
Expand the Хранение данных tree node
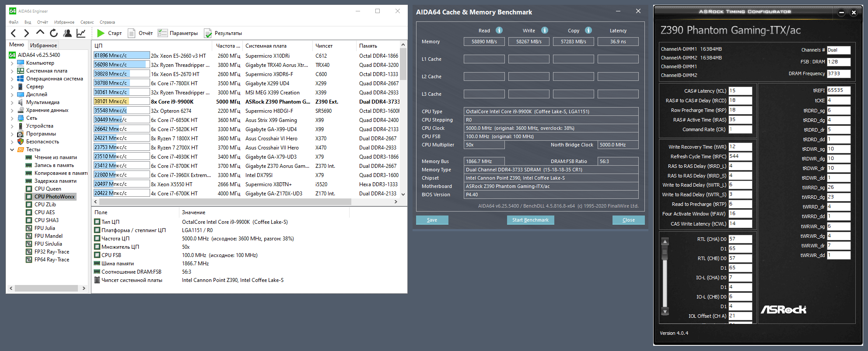pos(12,110)
